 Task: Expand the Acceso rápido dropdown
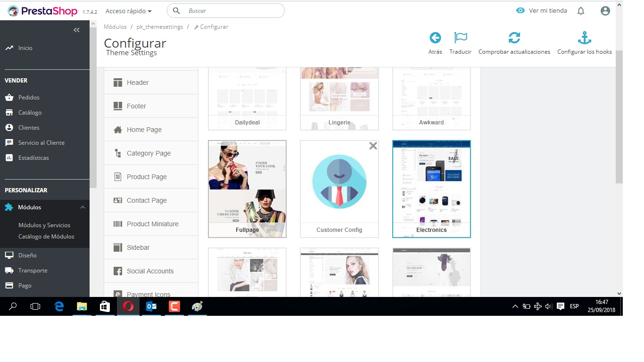click(129, 11)
